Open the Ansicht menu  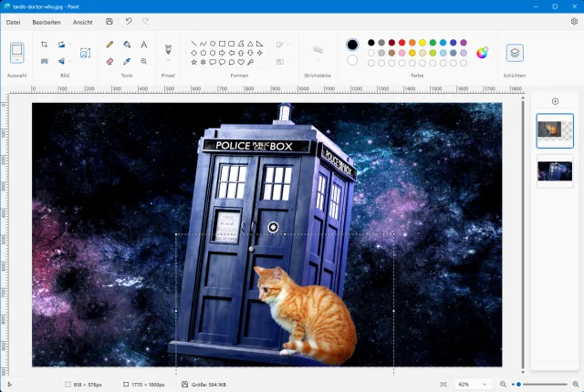pos(83,22)
